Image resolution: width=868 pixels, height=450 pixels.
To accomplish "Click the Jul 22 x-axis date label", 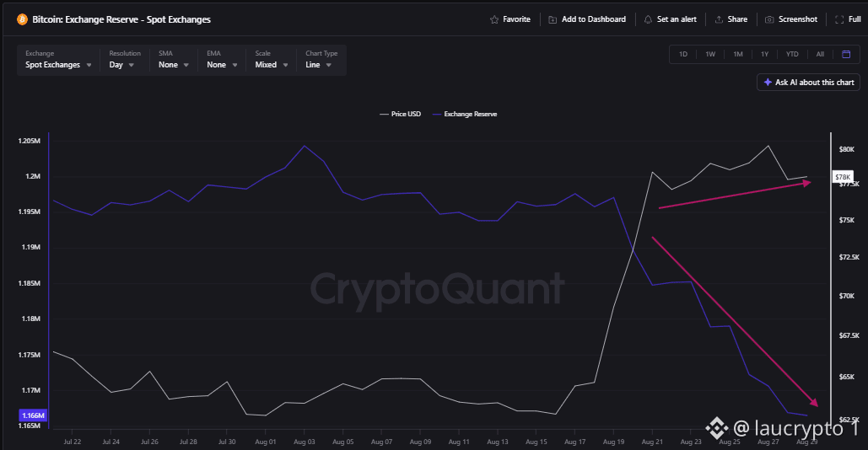I will [x=72, y=442].
